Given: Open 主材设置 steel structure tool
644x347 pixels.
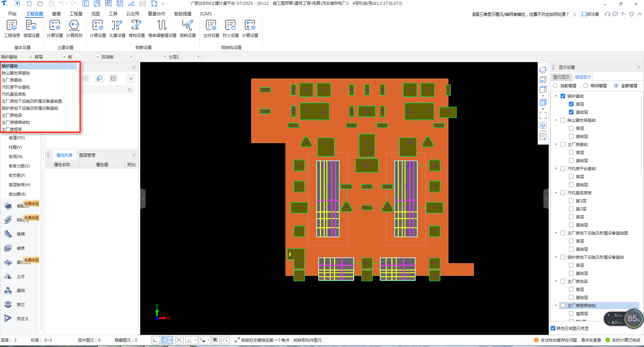Looking at the screenshot, I should coord(211,29).
